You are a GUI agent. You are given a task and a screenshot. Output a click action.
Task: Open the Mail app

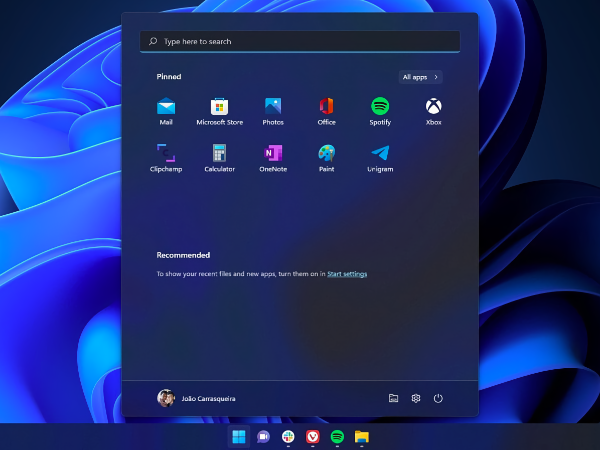click(x=166, y=111)
